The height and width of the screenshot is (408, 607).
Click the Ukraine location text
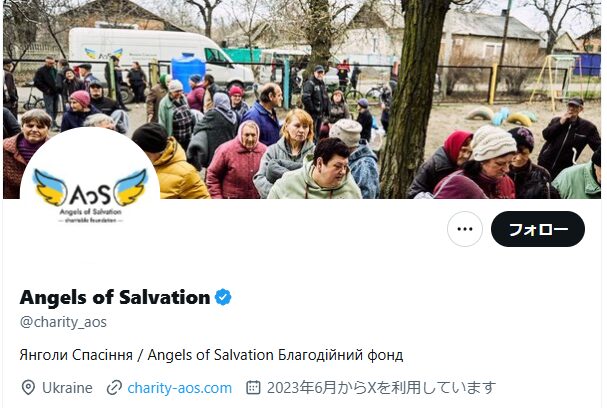click(x=67, y=388)
